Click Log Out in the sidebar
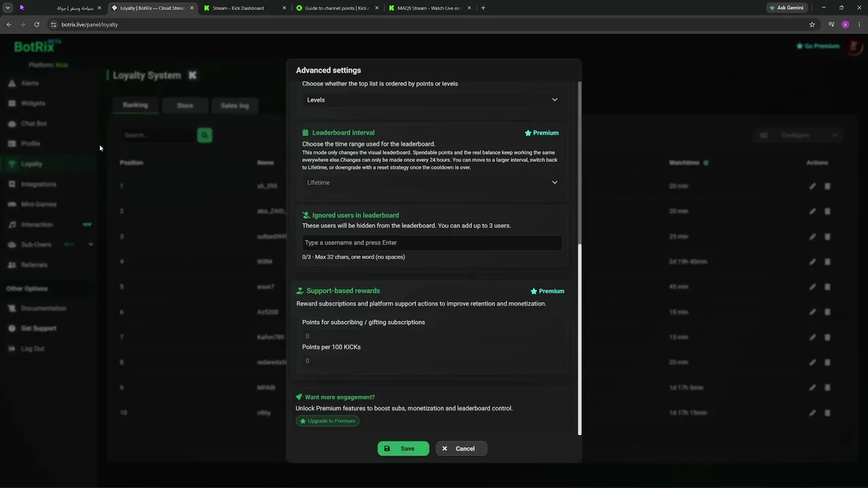Viewport: 868px width, 488px height. click(x=33, y=348)
